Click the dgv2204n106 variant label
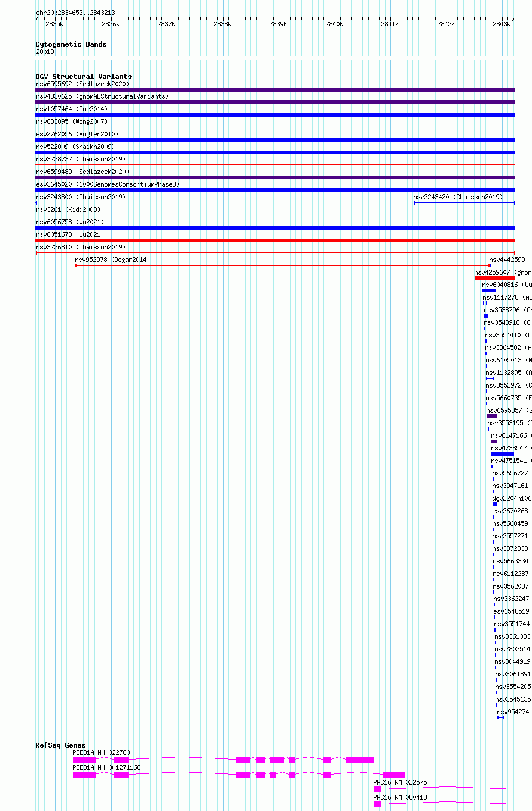Viewport: 532px width, 811px height. (x=512, y=498)
